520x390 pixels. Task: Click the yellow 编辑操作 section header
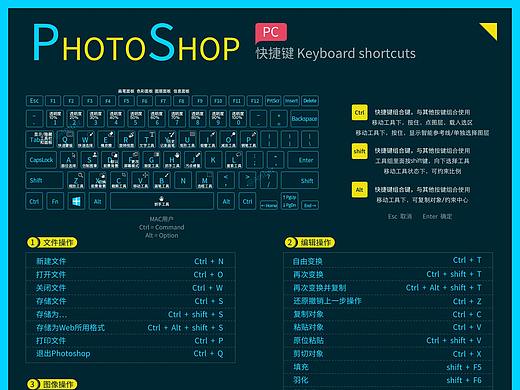[x=310, y=242]
